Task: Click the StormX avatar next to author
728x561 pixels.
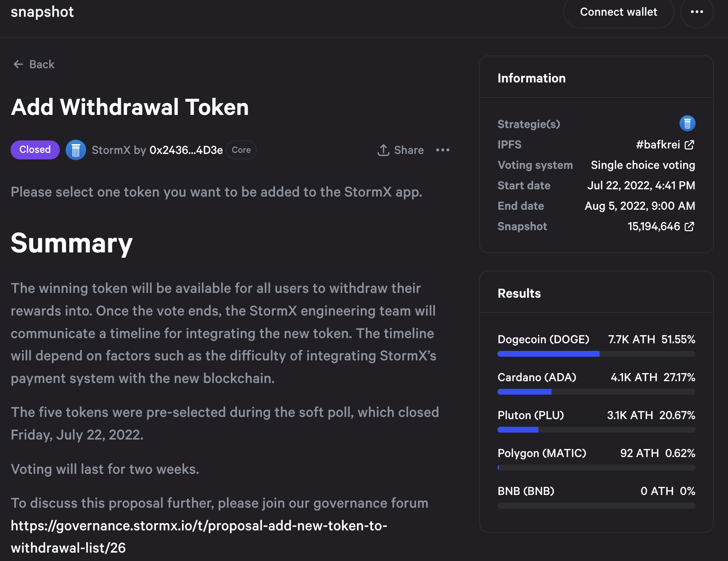Action: point(76,150)
